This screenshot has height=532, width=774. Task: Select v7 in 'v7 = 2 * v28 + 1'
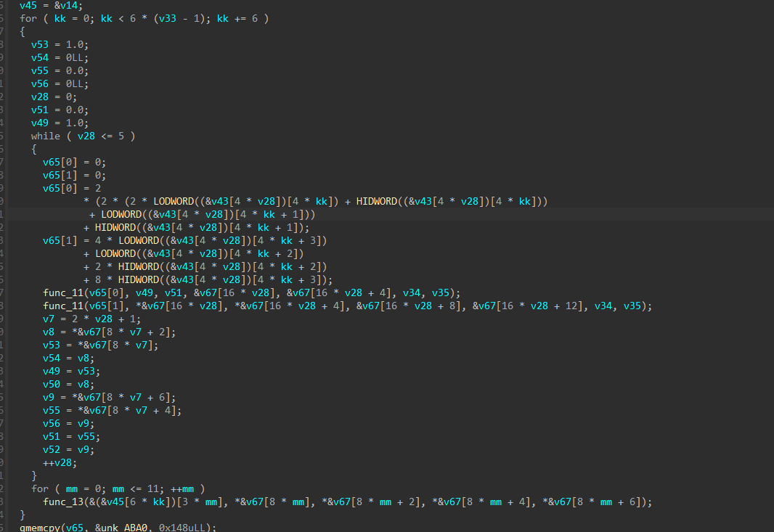(x=49, y=319)
